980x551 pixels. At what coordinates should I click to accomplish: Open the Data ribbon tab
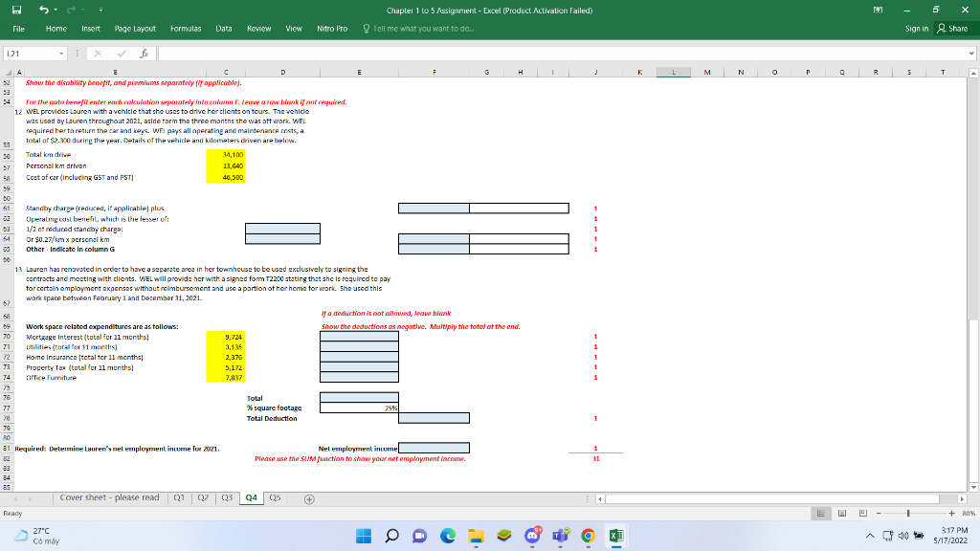(224, 29)
